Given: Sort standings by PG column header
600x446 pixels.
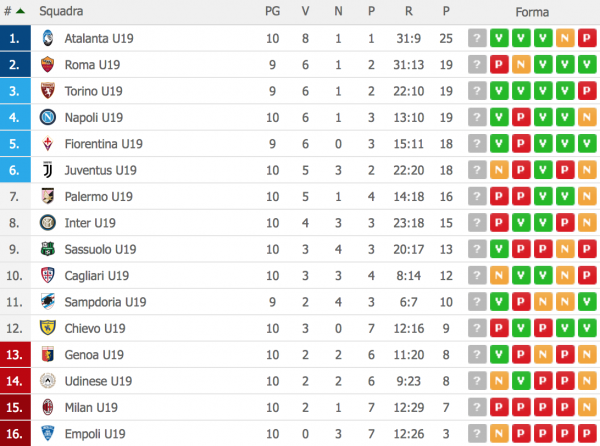Looking at the screenshot, I should (x=272, y=12).
